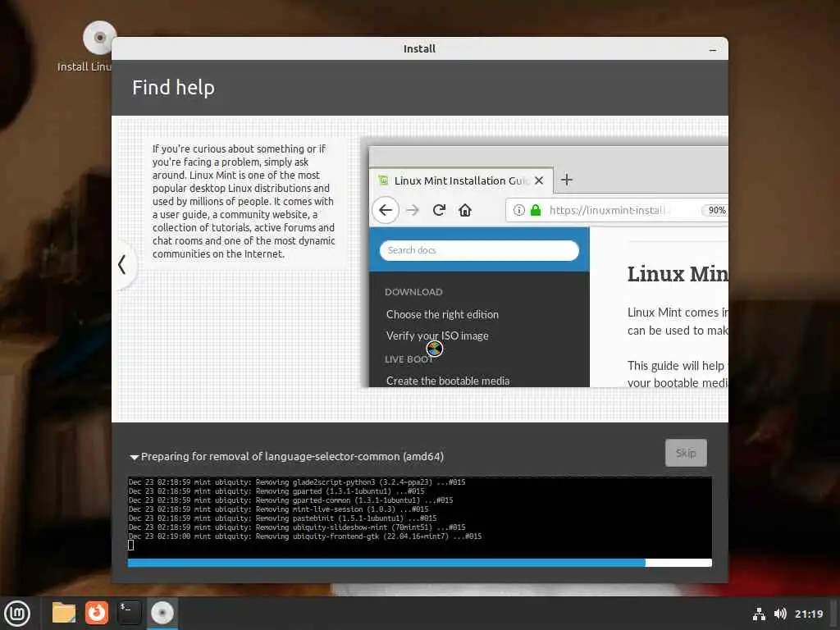Close the Linux Mint Installation Guide tab
The image size is (840, 630).
[539, 180]
